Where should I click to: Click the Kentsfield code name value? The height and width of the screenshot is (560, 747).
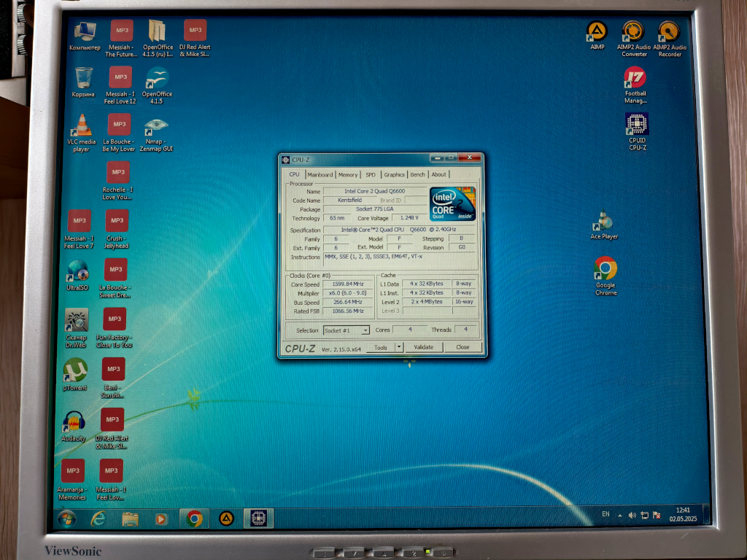click(x=349, y=200)
